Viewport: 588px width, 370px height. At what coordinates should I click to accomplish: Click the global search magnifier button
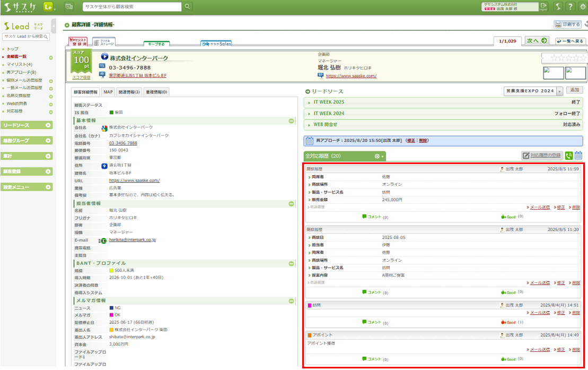[187, 7]
